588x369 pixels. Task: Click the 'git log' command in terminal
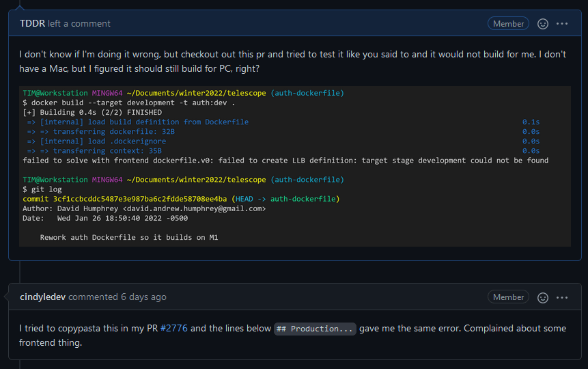pyautogui.click(x=47, y=189)
